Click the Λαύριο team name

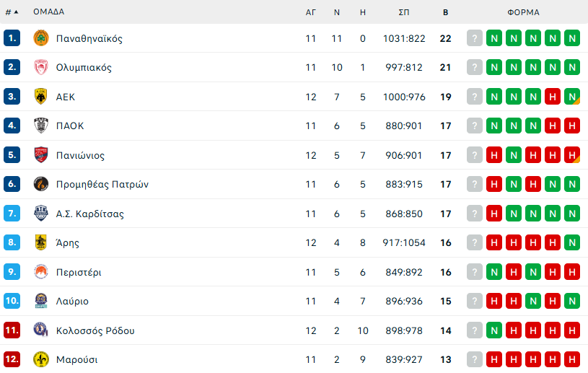(72, 302)
